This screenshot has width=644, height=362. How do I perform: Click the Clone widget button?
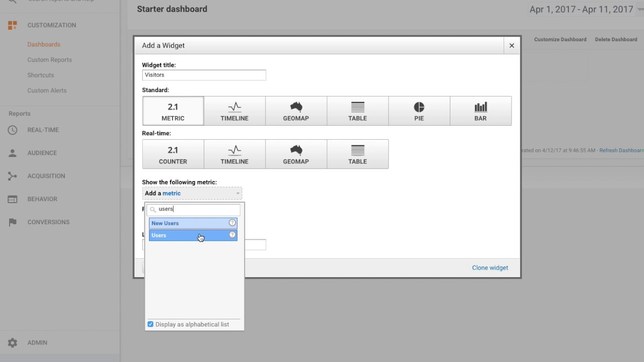click(490, 267)
